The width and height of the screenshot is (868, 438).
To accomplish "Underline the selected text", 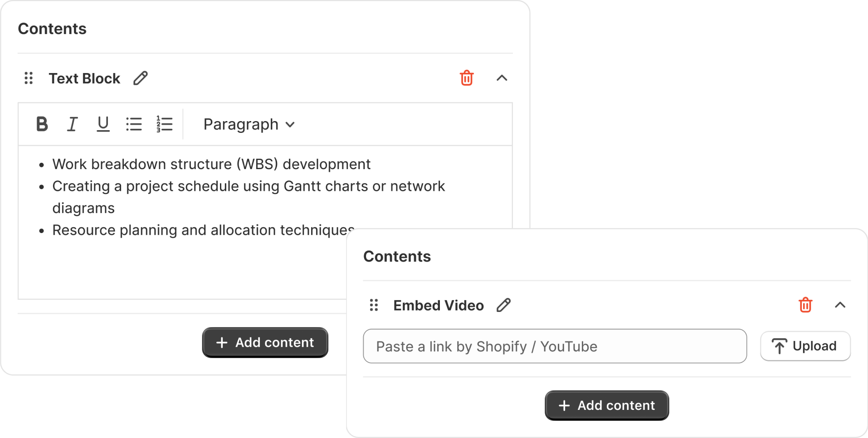I will (103, 124).
